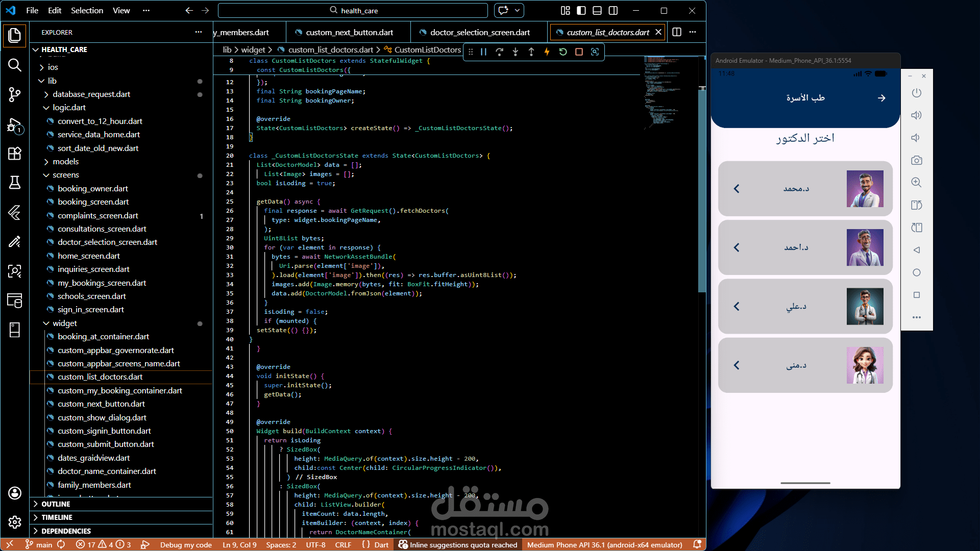Open the Selection menu
This screenshot has width=980, height=551.
point(87,11)
